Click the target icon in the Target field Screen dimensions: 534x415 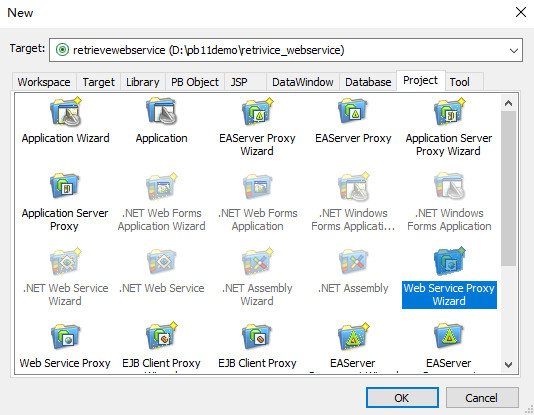pos(62,50)
